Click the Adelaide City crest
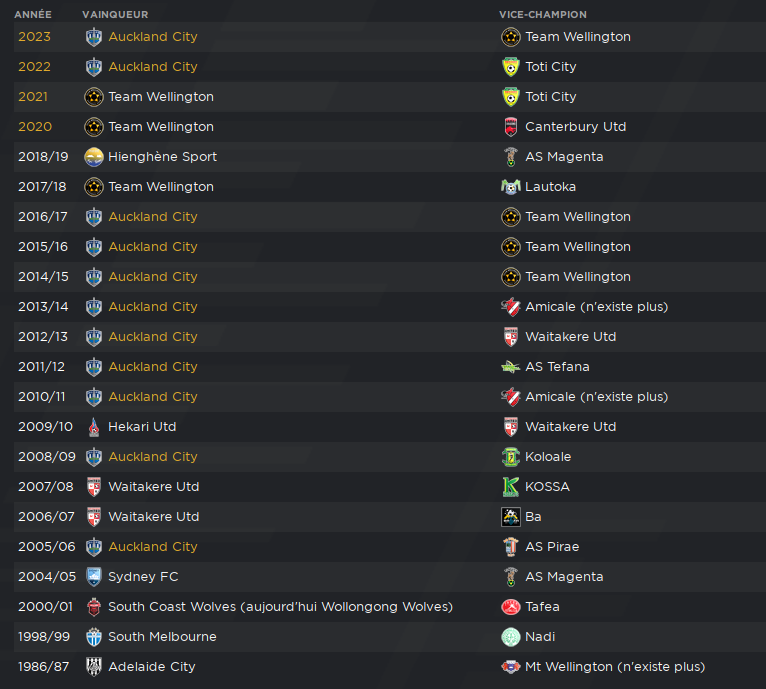 point(94,667)
